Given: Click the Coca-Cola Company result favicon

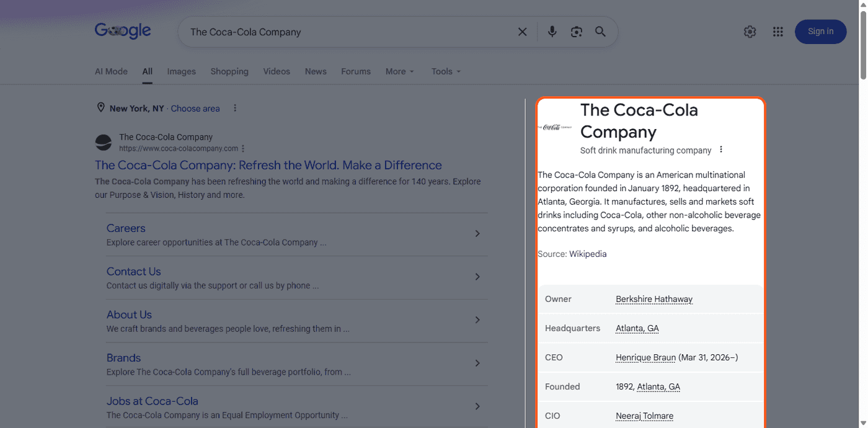Looking at the screenshot, I should pos(104,143).
